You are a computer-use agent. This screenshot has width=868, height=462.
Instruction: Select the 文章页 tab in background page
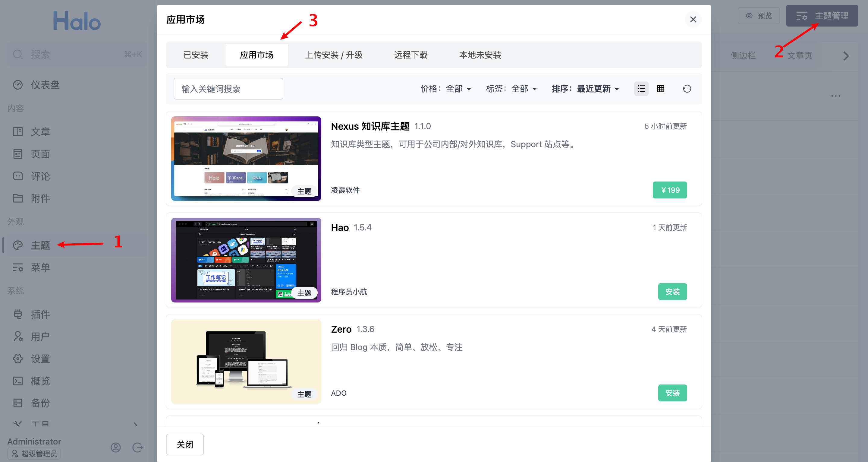800,55
